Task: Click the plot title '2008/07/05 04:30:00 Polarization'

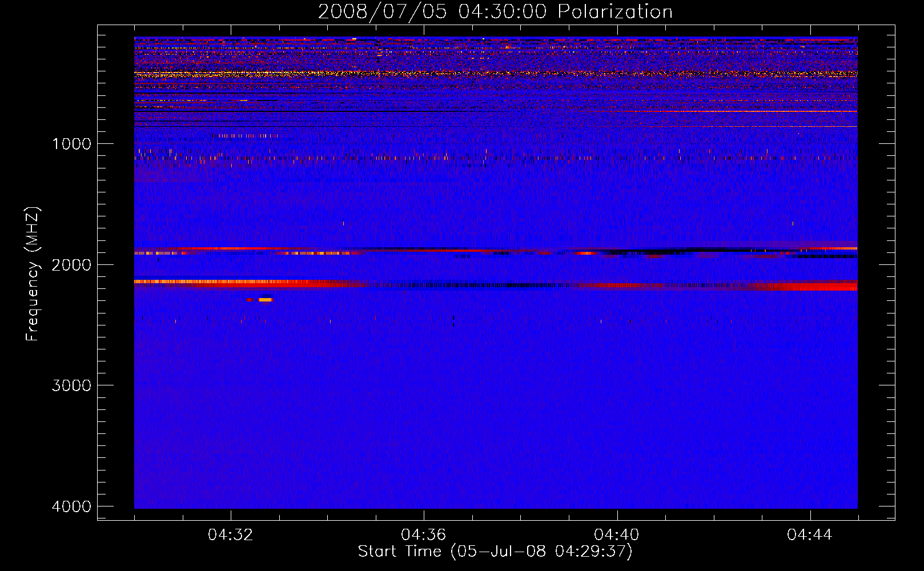Action: 495,11
